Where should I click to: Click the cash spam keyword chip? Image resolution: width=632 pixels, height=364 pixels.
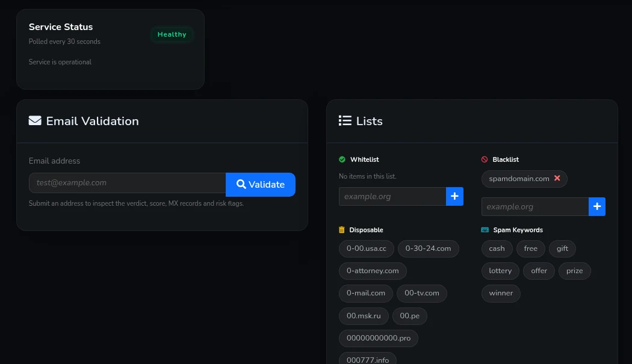point(497,248)
